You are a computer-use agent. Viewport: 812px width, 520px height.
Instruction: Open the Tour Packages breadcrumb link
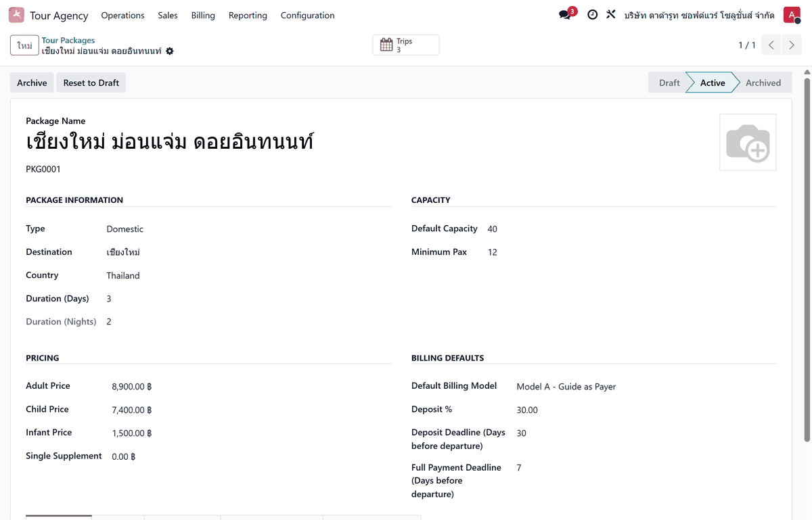68,41
